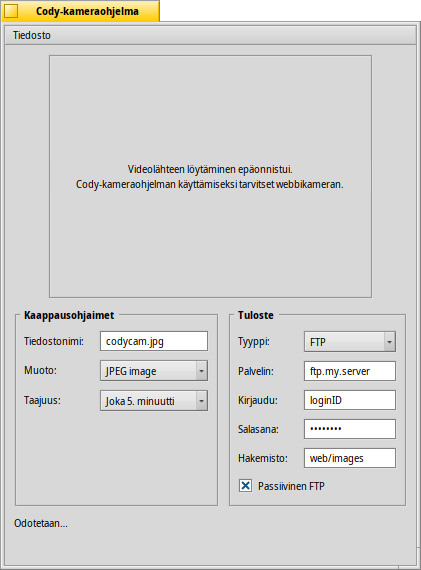Click the Tuloste group heading
Screen dimensions: 421x570
coord(256,315)
